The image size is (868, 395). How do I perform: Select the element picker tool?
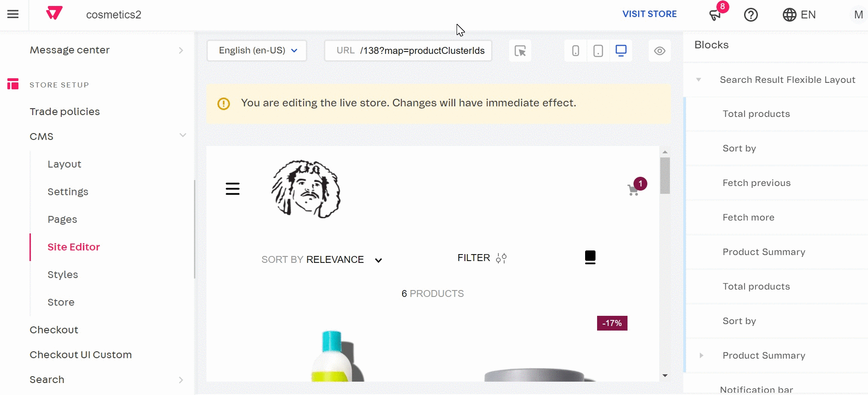pos(520,51)
